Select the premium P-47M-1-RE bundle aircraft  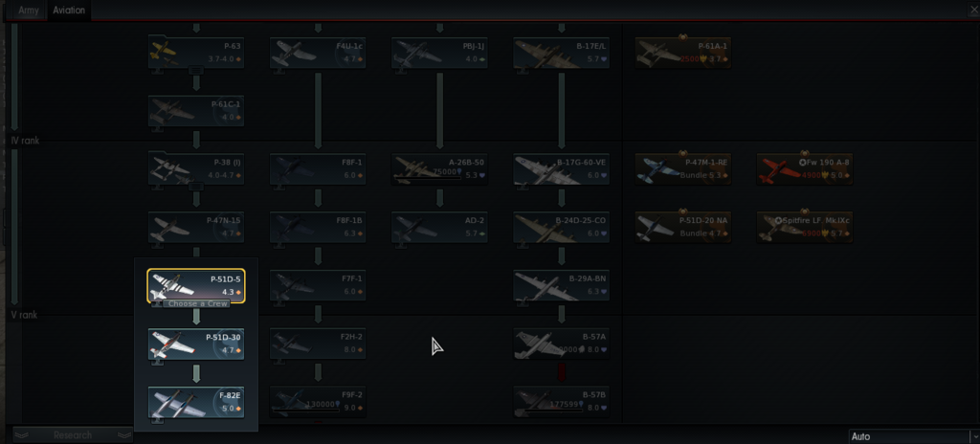[682, 168]
